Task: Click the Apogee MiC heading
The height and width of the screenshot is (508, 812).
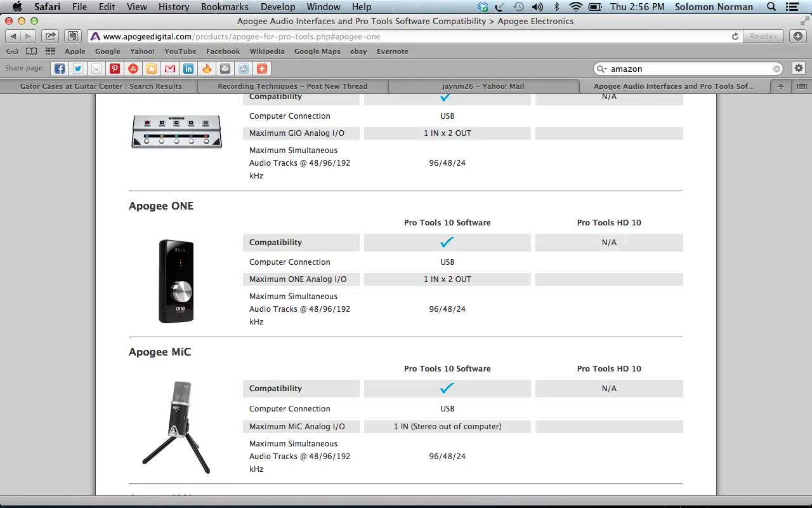Action: tap(160, 352)
